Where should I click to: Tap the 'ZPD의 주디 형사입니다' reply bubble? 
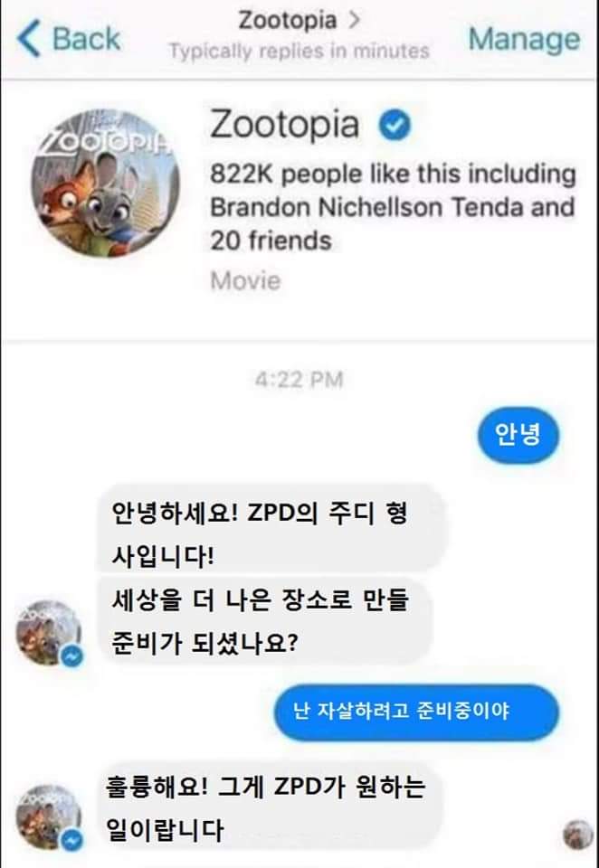(x=271, y=529)
